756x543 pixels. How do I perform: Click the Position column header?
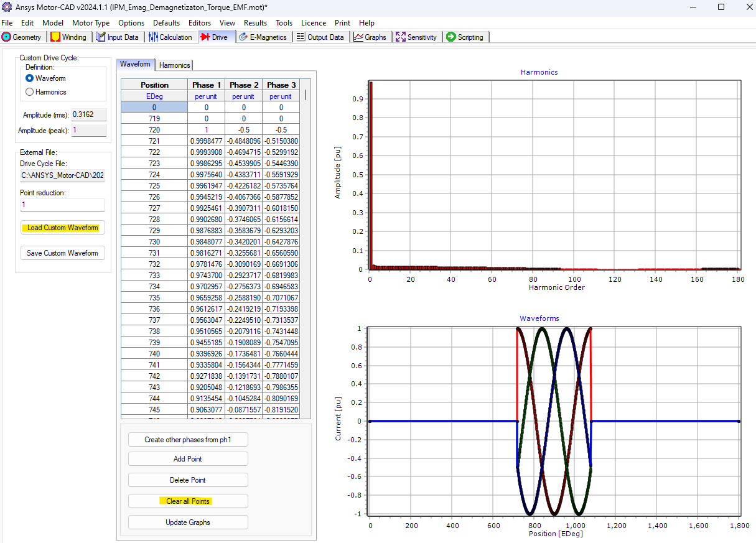[154, 85]
